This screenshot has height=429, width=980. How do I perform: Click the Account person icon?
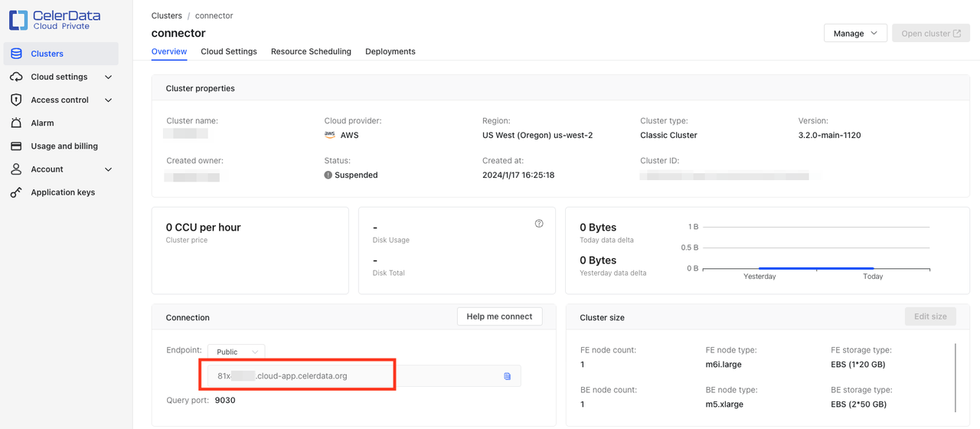(x=16, y=169)
